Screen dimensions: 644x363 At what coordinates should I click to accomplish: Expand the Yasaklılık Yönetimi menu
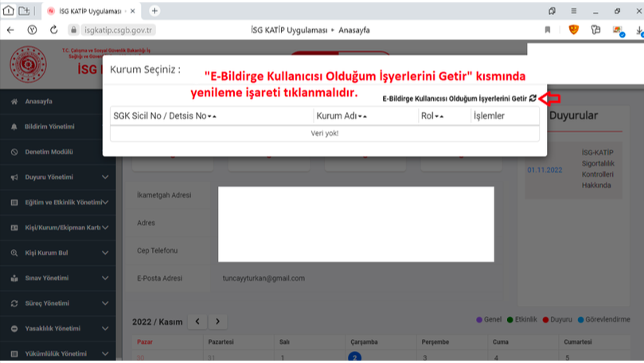coord(105,329)
